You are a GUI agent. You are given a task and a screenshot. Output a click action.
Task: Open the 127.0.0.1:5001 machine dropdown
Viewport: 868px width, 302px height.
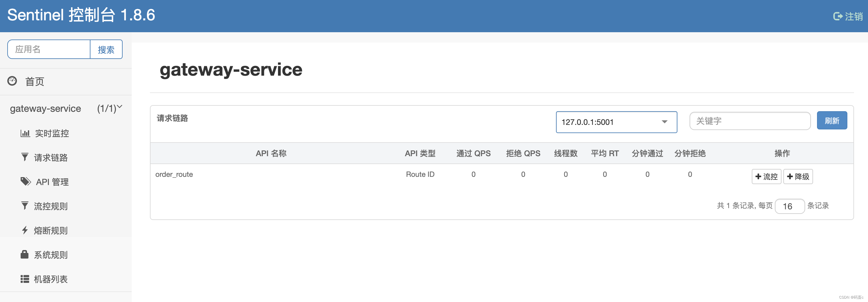point(616,122)
